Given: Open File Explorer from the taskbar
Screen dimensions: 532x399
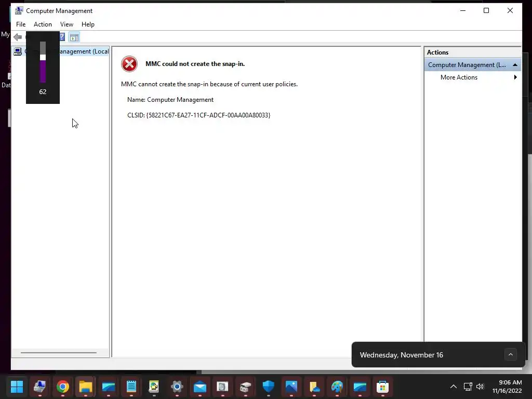Looking at the screenshot, I should 86,387.
